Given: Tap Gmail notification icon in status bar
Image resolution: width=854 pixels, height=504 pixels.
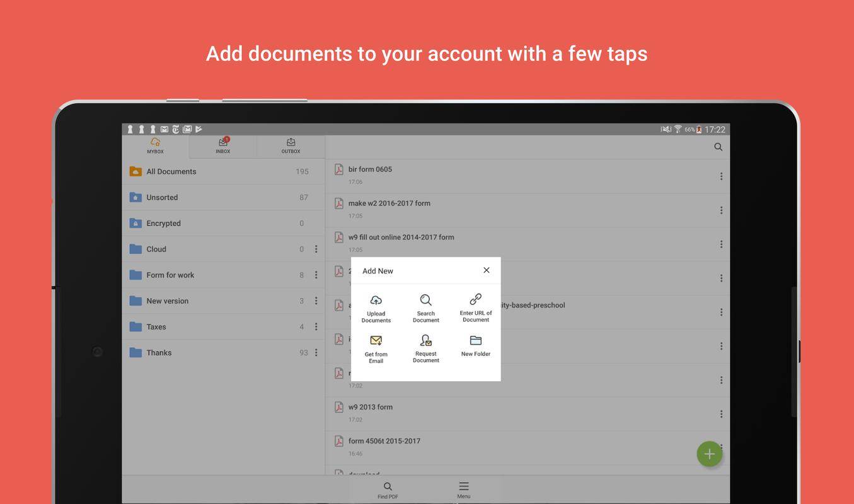Looking at the screenshot, I should [164, 129].
